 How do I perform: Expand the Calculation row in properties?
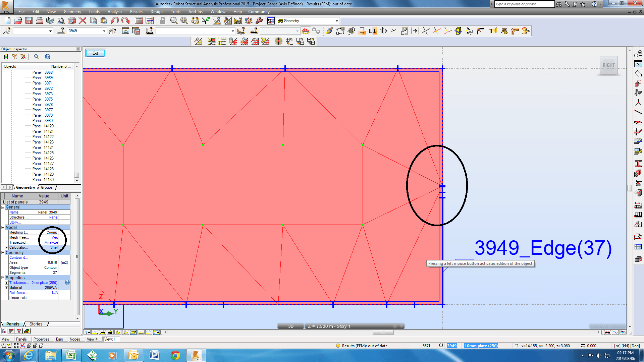(6, 248)
